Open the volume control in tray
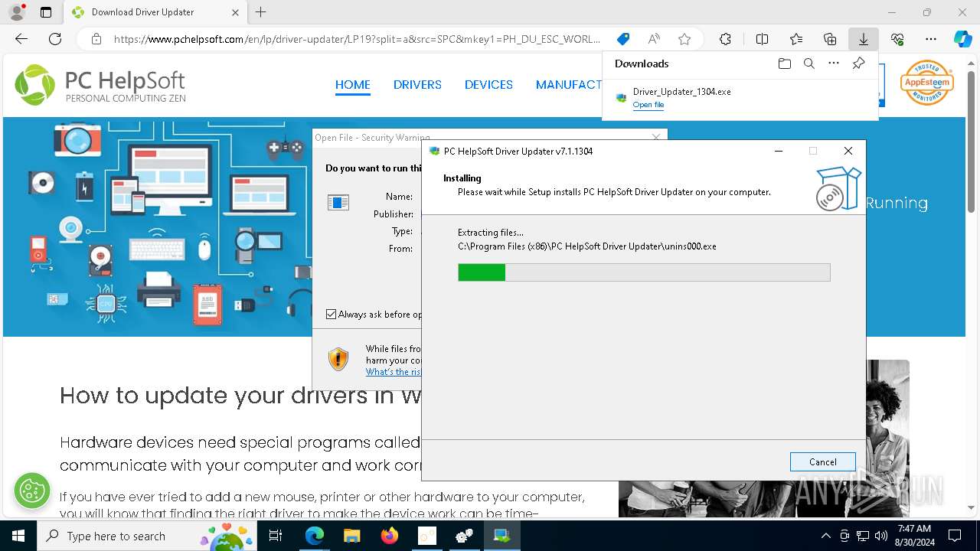The image size is (980, 551). 881,536
